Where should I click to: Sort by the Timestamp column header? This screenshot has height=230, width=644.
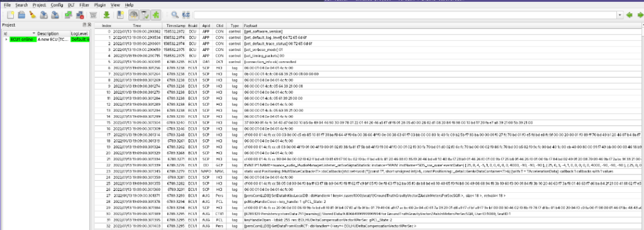point(176,25)
